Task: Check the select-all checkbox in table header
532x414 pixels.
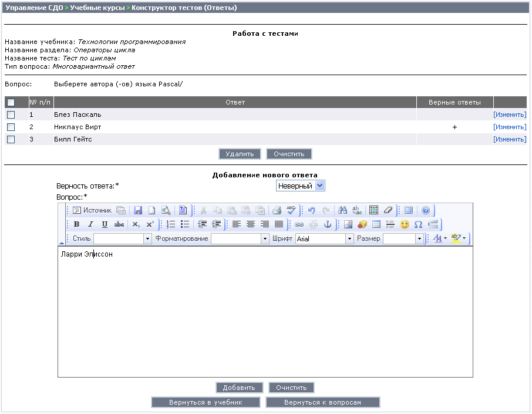Action: point(11,102)
